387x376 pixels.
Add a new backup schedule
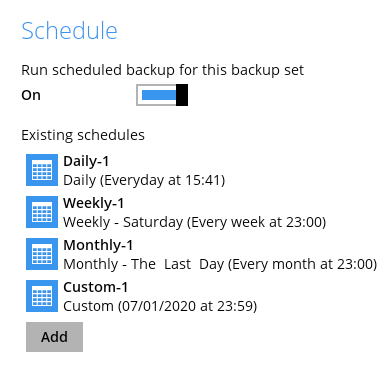[54, 337]
